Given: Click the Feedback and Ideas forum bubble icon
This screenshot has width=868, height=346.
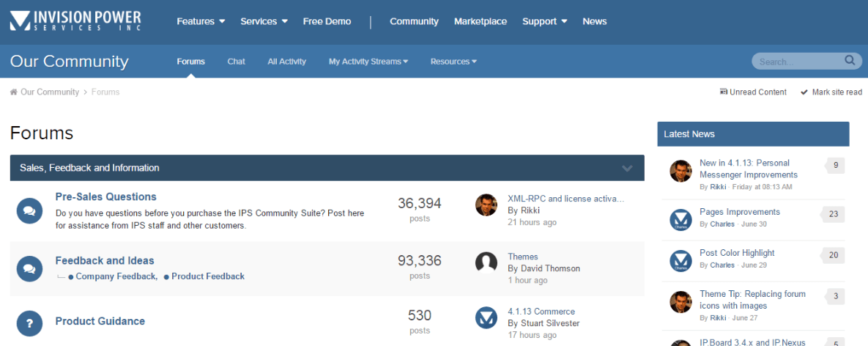Looking at the screenshot, I should [x=30, y=268].
